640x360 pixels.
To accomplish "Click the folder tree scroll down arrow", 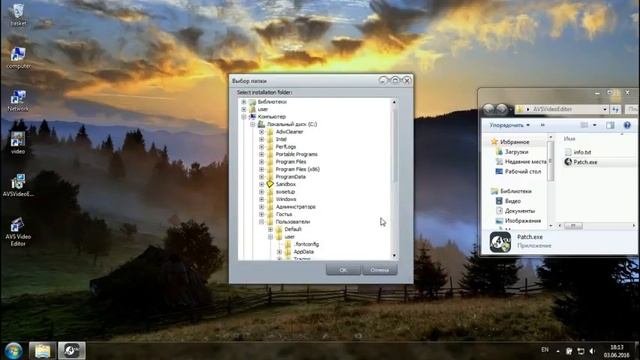I will (x=394, y=256).
